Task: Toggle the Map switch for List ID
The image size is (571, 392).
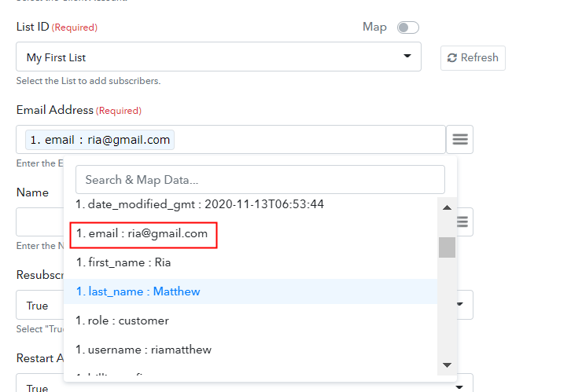Action: click(408, 27)
